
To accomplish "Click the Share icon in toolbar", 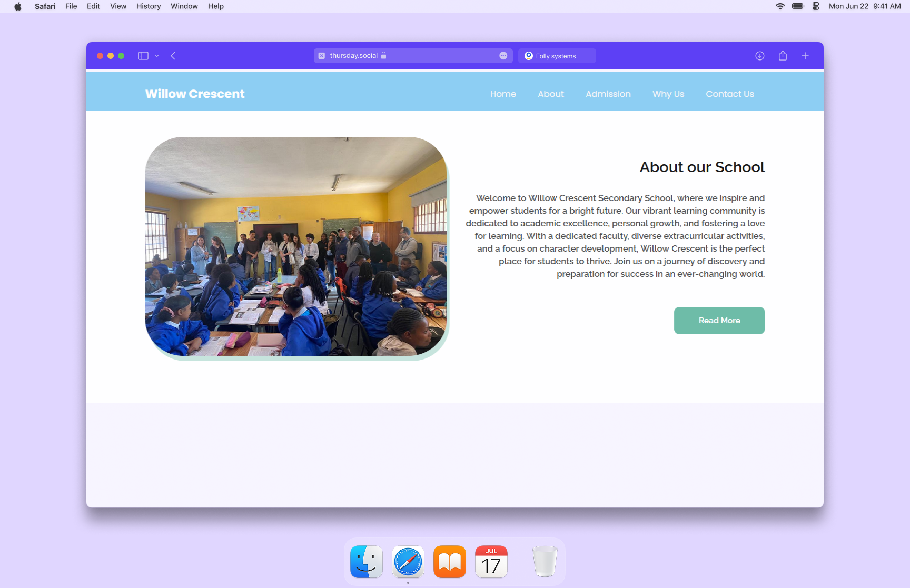I will tap(783, 56).
